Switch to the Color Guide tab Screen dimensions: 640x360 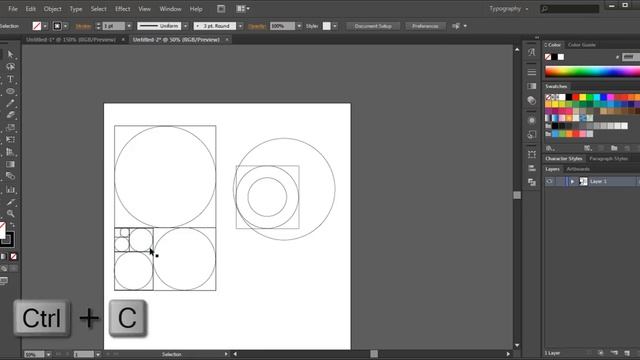[x=582, y=45]
